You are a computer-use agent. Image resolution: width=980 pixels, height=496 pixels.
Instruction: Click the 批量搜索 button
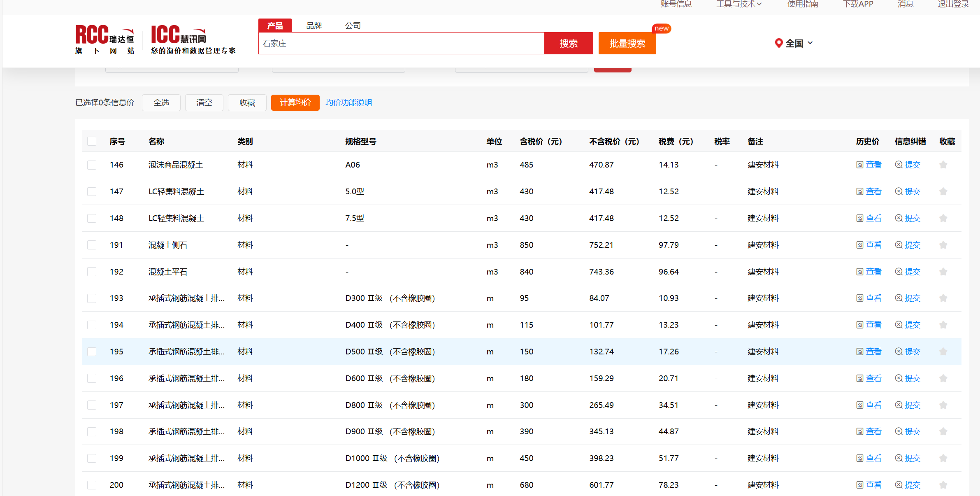(x=627, y=43)
